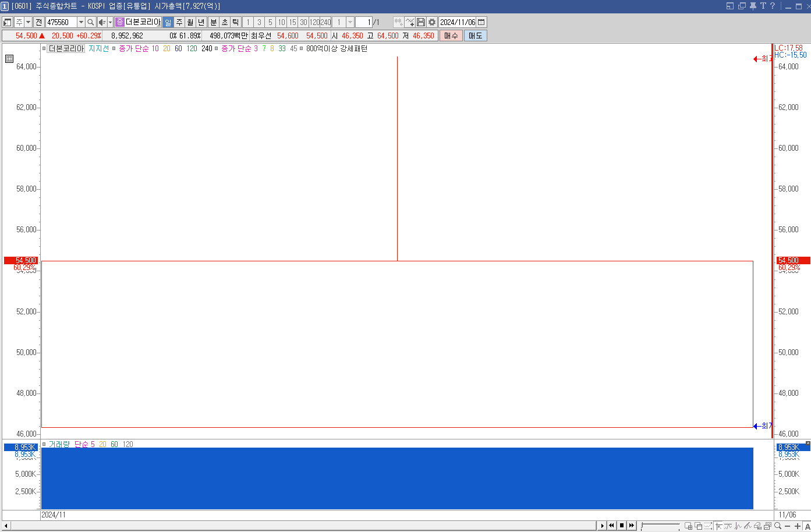Save chart with the floppy disk icon
Viewport: 811px width, 532px height.
[x=421, y=22]
